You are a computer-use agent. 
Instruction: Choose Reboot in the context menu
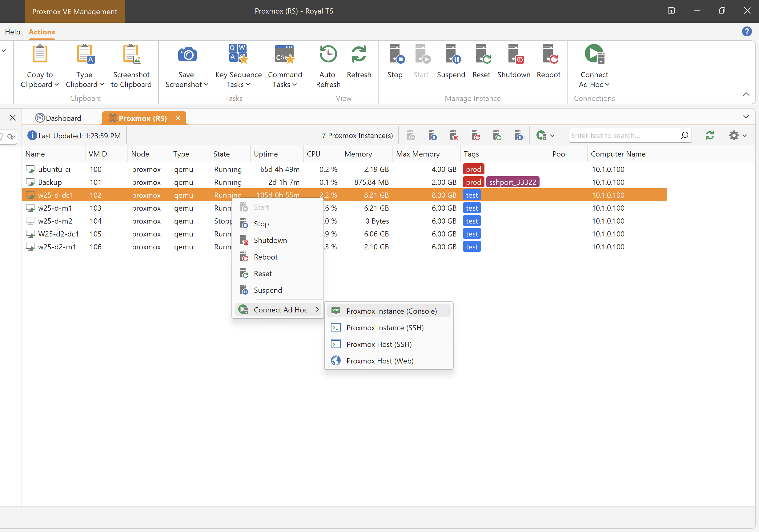click(x=278, y=257)
